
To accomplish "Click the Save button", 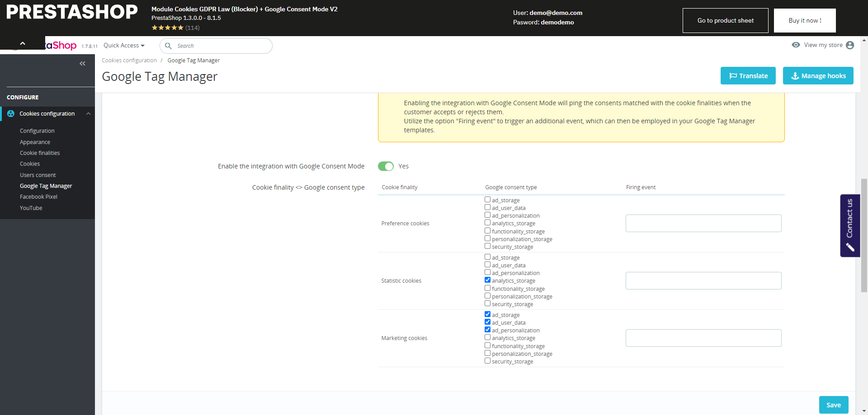I will tap(833, 405).
